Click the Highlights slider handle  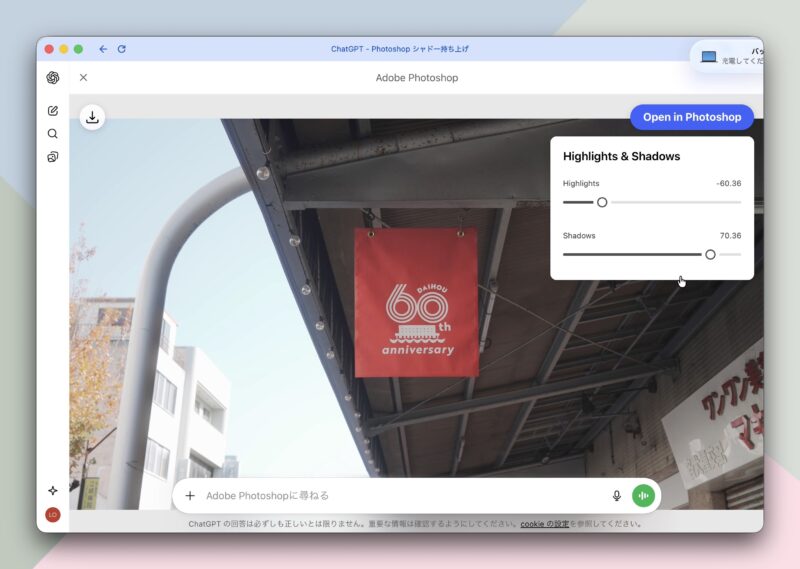pos(602,202)
